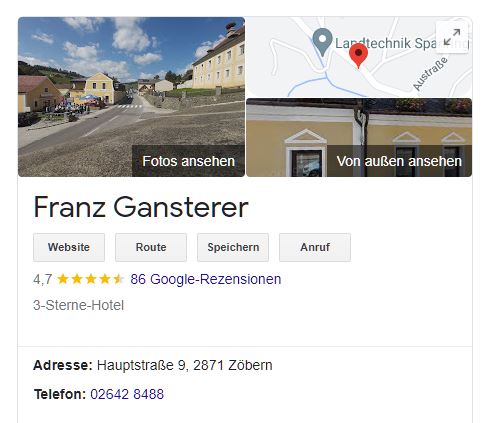
Task: Click the yellow star rating icons
Action: pos(90,279)
